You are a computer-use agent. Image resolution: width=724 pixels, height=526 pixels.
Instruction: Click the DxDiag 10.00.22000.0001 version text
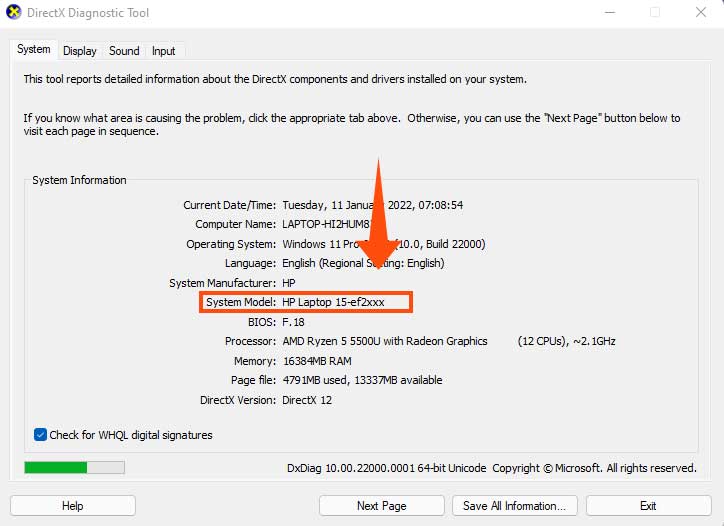click(x=386, y=468)
